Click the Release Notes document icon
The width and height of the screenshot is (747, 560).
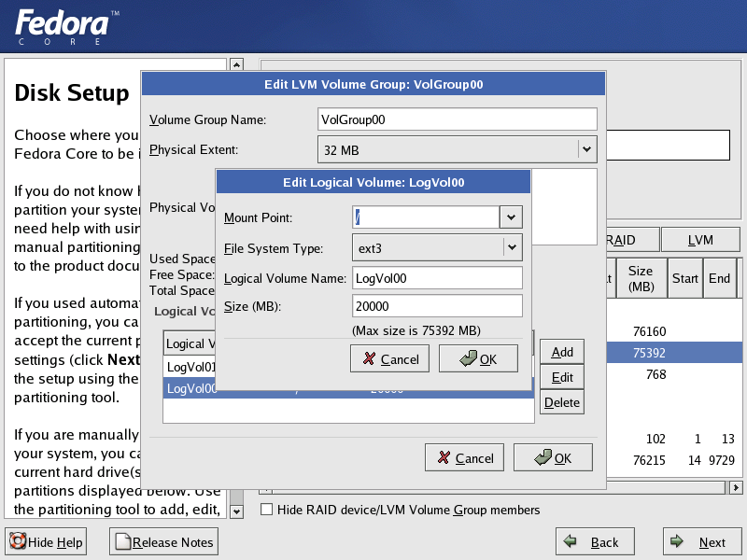tap(123, 541)
